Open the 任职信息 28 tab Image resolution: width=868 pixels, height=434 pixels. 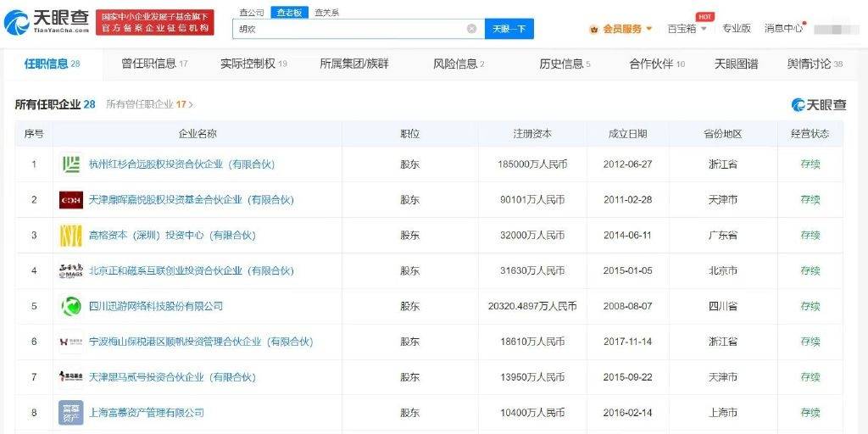[52, 64]
